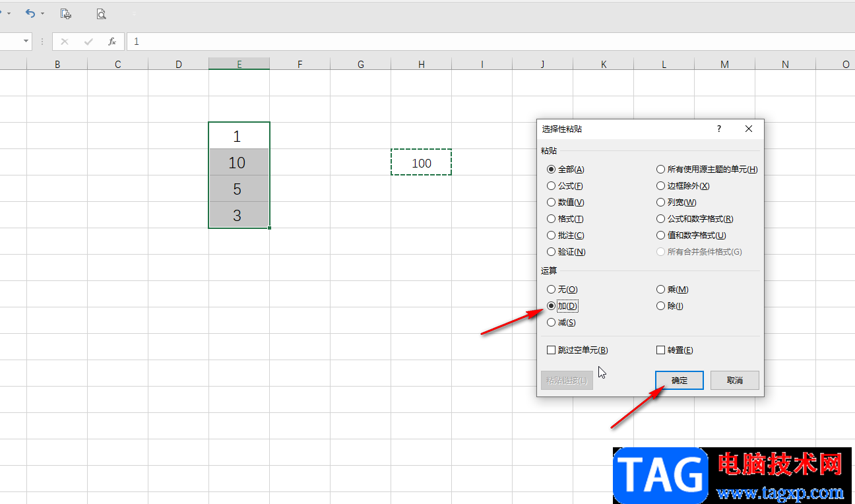Enable the 跳过空单元(B) checkbox
Viewport: 855px width, 504px height.
pos(577,350)
